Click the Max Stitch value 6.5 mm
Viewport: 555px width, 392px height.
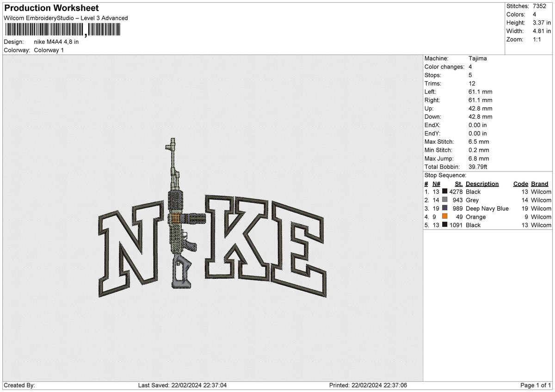[x=479, y=141]
